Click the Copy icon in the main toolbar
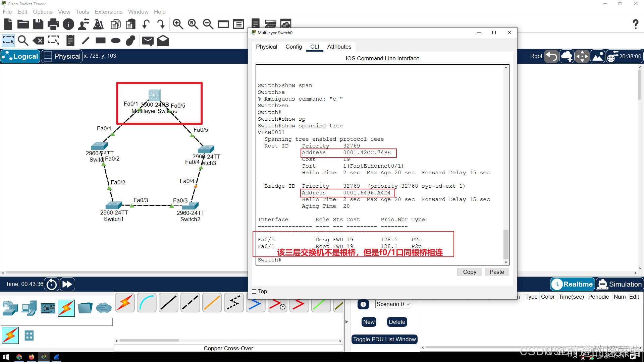The height and width of the screenshot is (362, 644). coord(116,24)
